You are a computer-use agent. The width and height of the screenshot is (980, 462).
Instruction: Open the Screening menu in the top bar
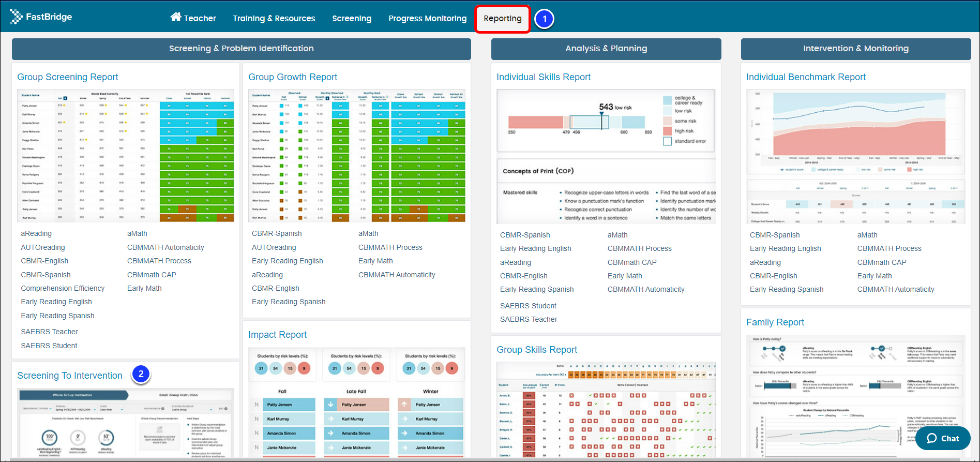pos(352,19)
